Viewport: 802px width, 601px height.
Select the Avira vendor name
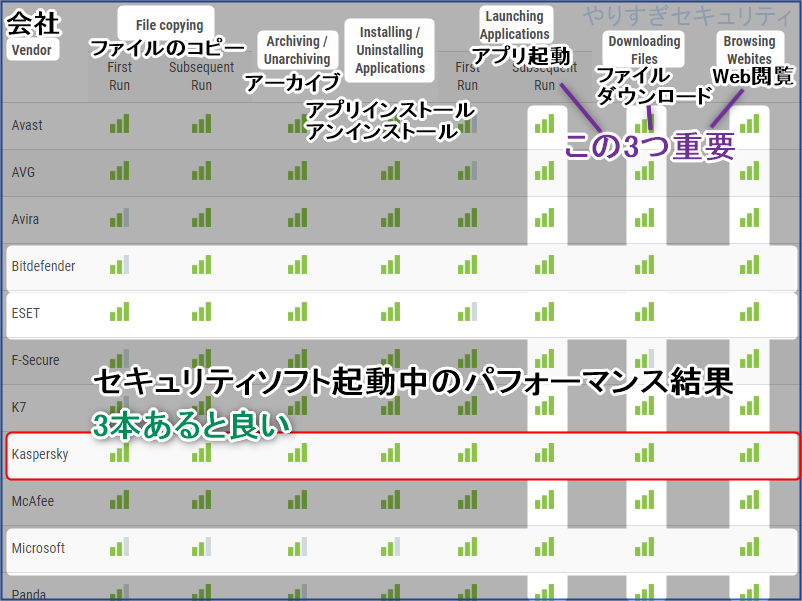(x=25, y=219)
